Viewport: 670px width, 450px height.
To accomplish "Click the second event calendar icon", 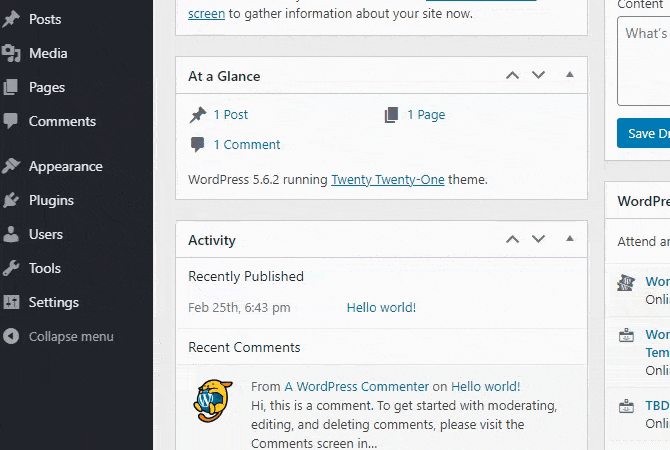I will click(626, 335).
